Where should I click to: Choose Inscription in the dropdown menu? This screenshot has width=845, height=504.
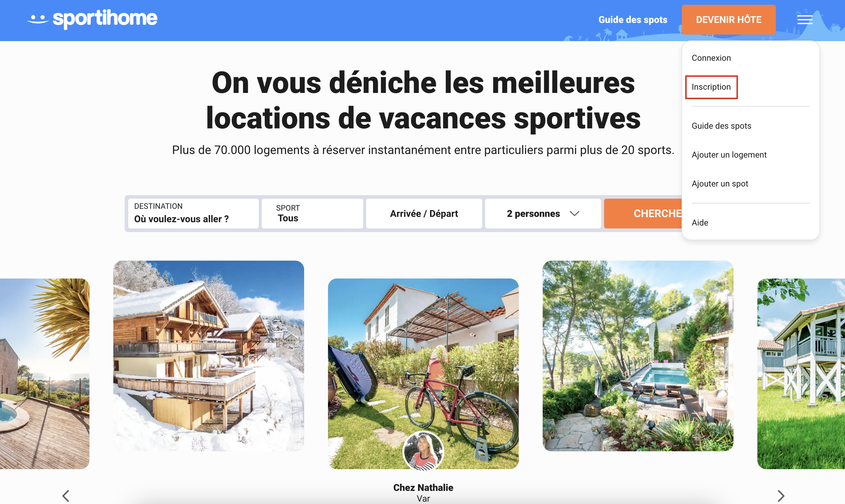(711, 87)
